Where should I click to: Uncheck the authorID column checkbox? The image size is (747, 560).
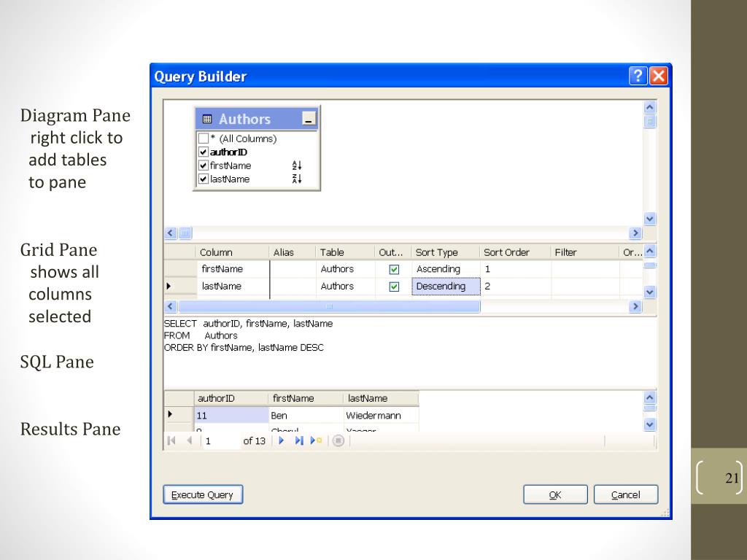pos(204,152)
